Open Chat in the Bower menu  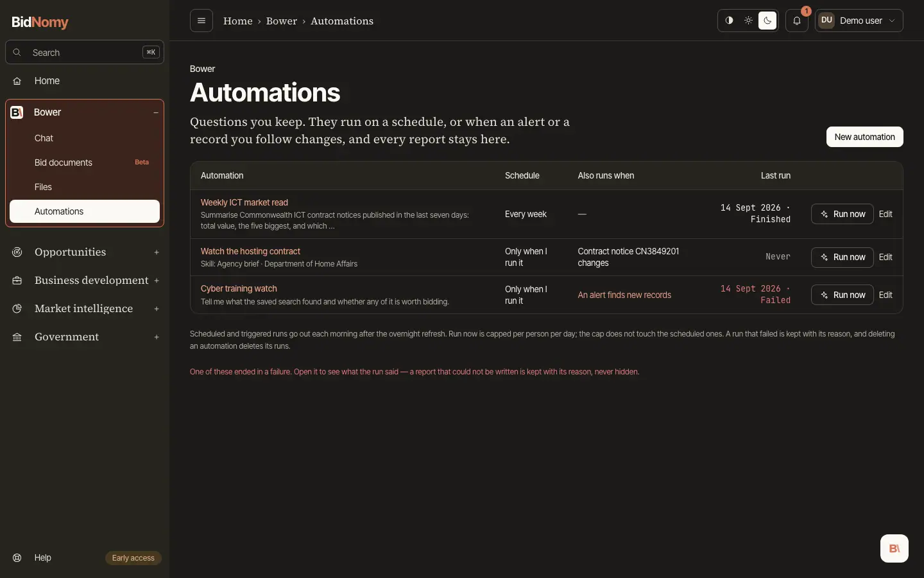coord(85,138)
